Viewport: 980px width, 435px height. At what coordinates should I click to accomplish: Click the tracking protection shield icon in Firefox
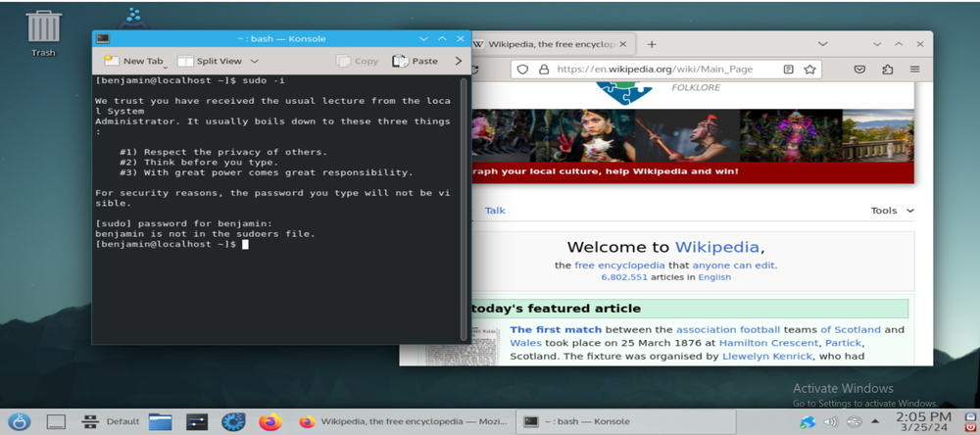(x=523, y=70)
